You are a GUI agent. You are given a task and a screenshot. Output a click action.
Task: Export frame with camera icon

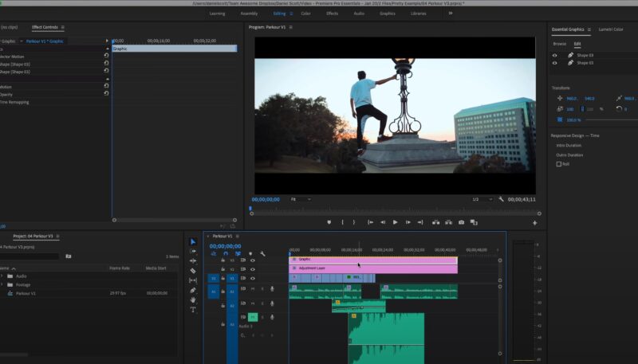point(461,222)
